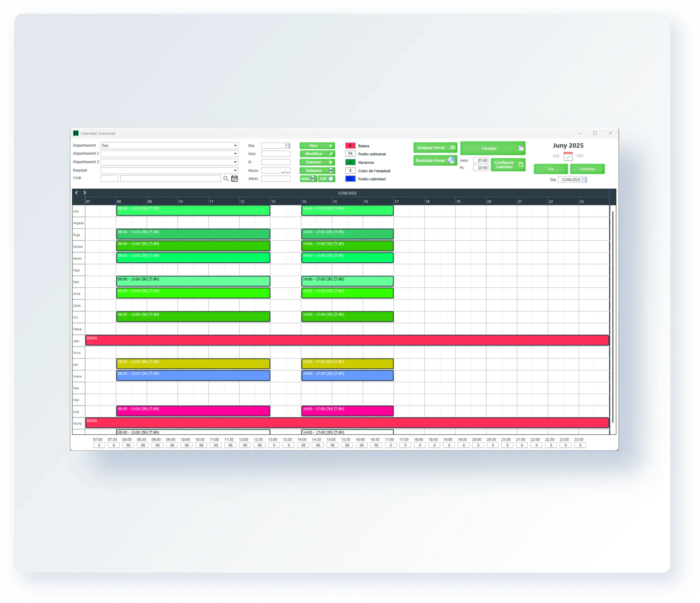
Task: Click the red Baixes color swatch
Action: tap(350, 146)
